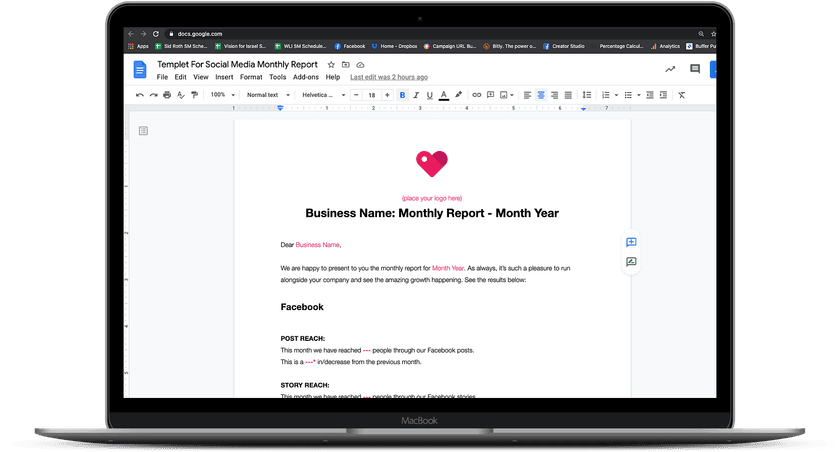Open the 100% zoom dropdown
The width and height of the screenshot is (838, 452).
[x=223, y=95]
